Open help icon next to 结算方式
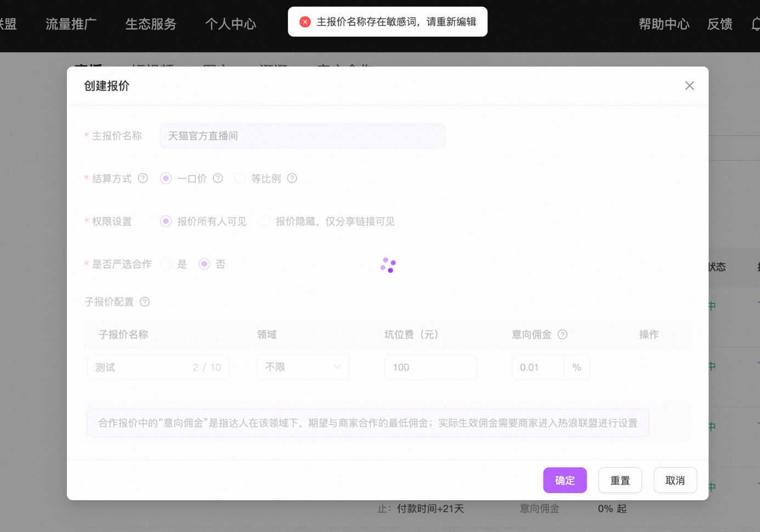This screenshot has height=532, width=760. click(x=143, y=178)
